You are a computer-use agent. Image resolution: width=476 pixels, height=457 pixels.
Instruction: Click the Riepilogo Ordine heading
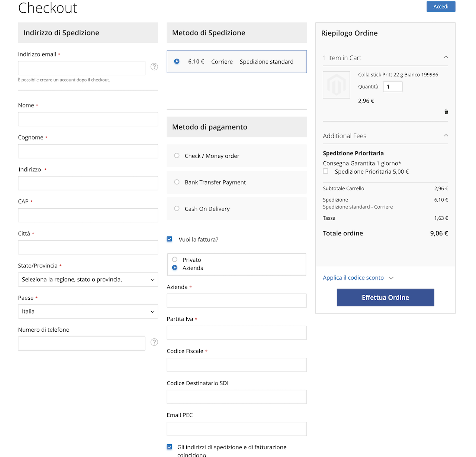(x=349, y=33)
